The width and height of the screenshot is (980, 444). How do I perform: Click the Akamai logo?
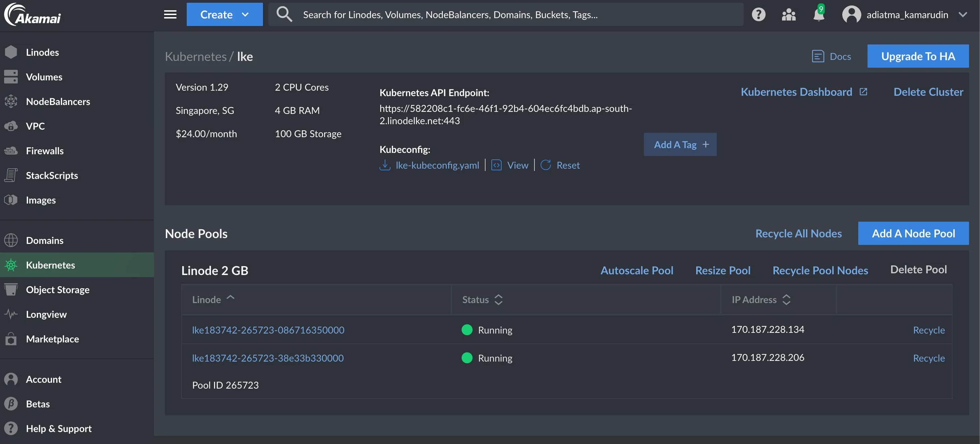[x=32, y=14]
